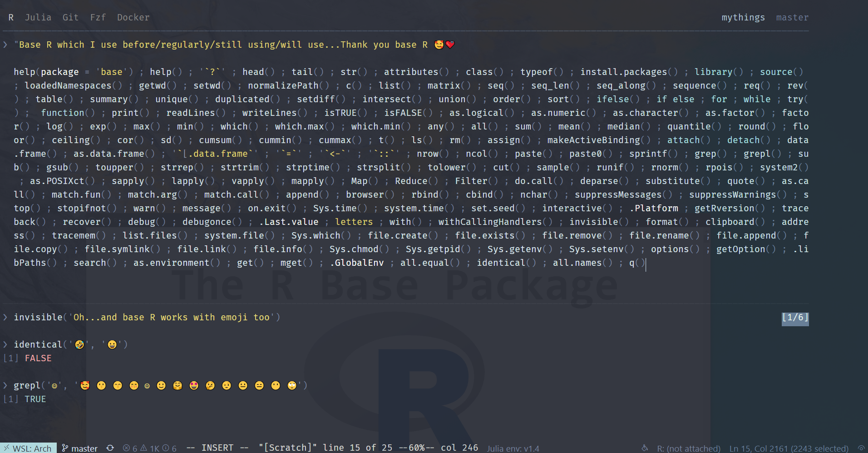Screen dimensions: 868x453
Task: Open problems panel via error count 6
Action: tap(130, 448)
